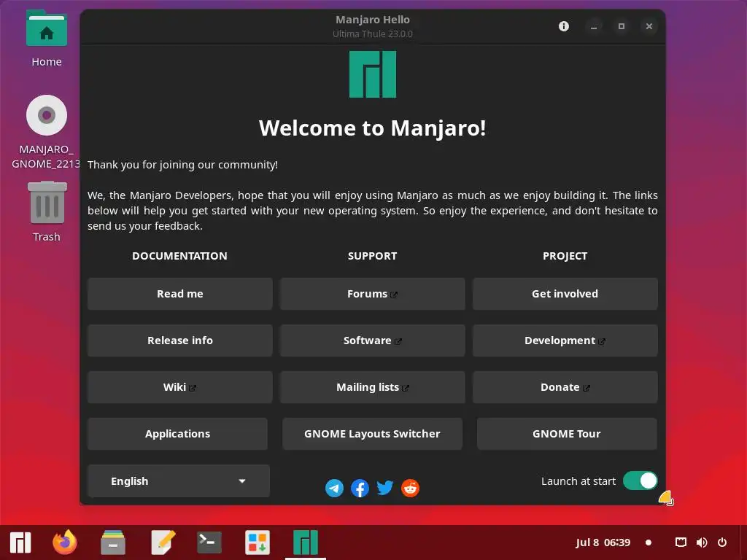Viewport: 747px width, 560px height.
Task: Open the Get involved page
Action: 565,294
